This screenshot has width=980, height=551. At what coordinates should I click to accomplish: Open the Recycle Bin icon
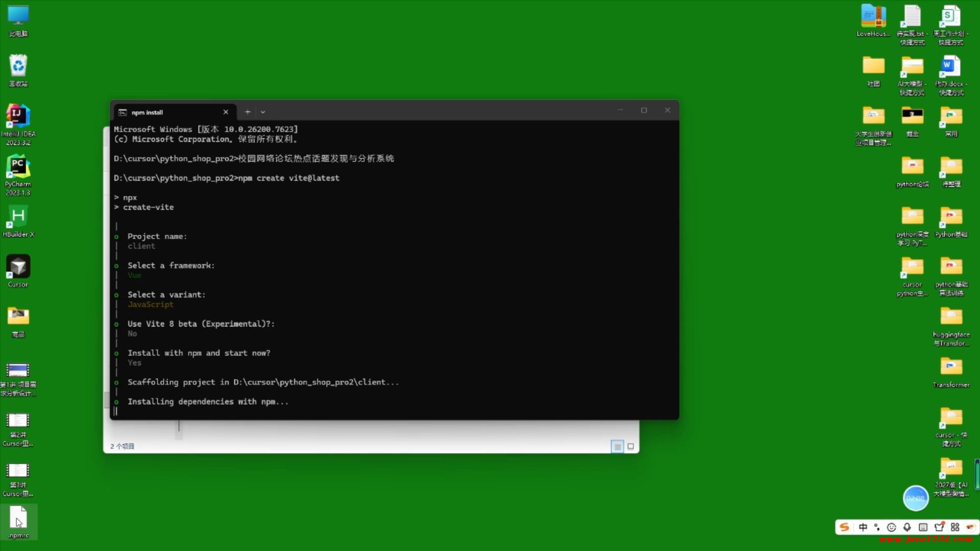click(18, 66)
